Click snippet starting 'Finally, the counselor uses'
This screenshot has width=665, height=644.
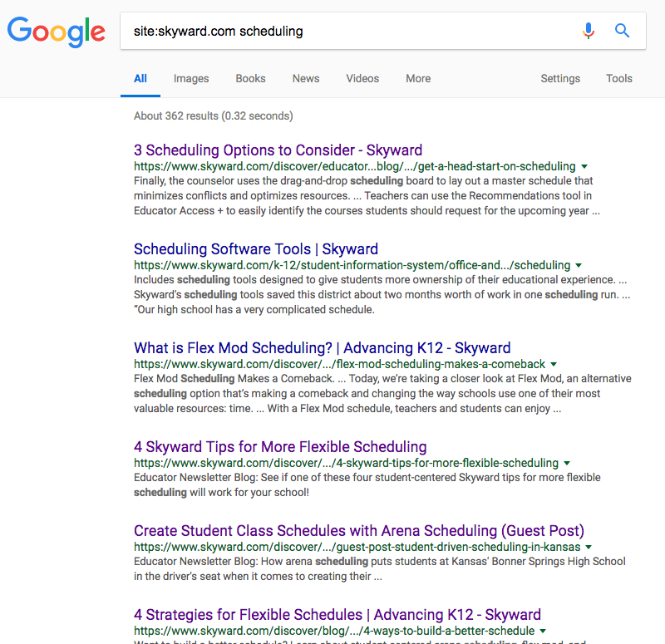tap(367, 196)
